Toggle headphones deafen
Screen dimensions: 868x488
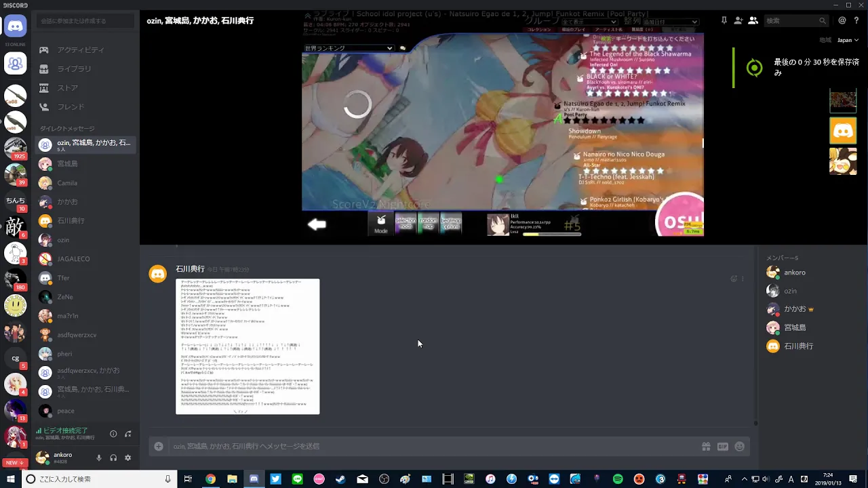[113, 457]
